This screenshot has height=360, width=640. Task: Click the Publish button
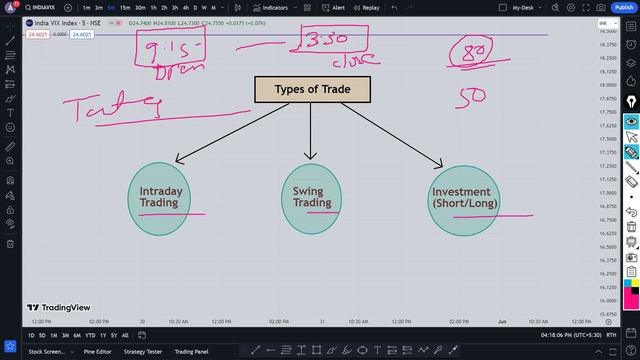(624, 7)
